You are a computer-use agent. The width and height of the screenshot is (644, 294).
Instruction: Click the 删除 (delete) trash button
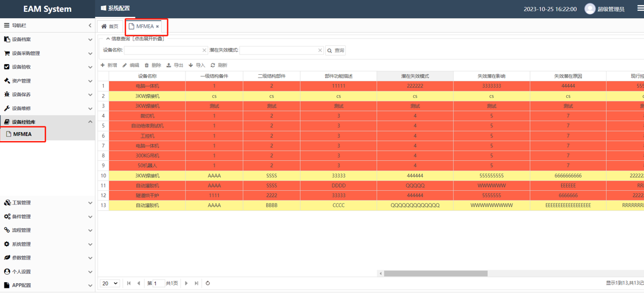pyautogui.click(x=153, y=65)
